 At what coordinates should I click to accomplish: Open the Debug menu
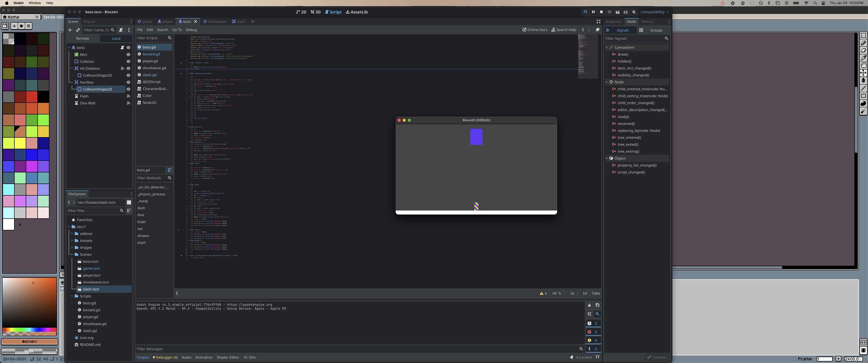(x=191, y=30)
